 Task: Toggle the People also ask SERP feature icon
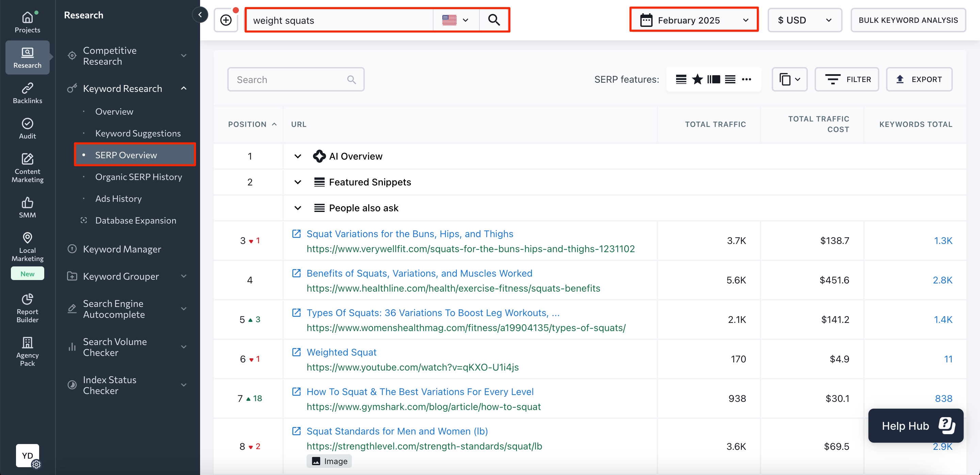pos(730,79)
